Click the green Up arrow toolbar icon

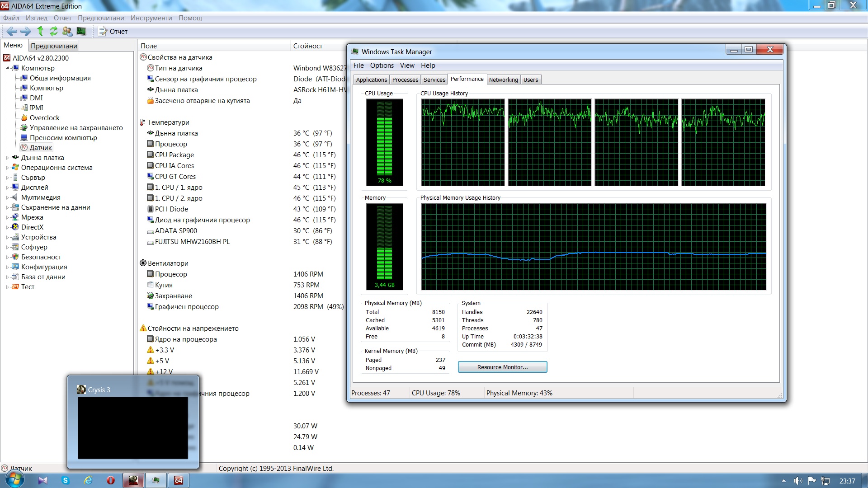[x=40, y=31]
